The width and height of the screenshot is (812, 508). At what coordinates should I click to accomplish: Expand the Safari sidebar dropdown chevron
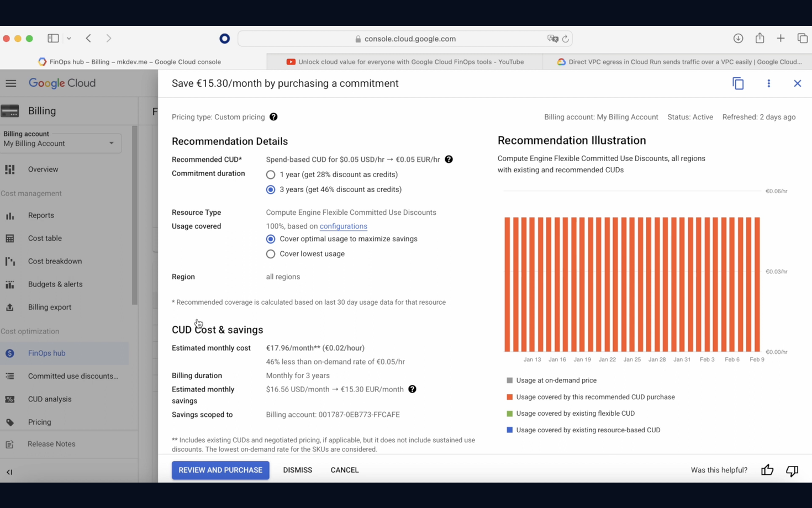click(69, 39)
